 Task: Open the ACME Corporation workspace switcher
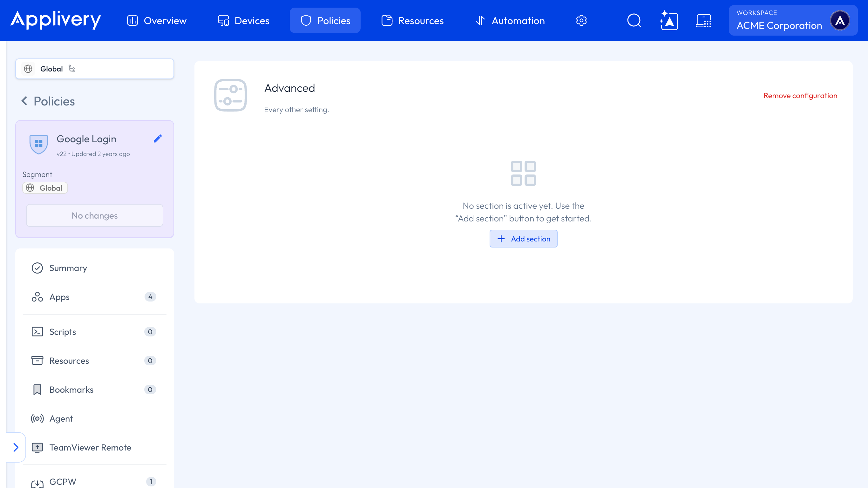[793, 21]
